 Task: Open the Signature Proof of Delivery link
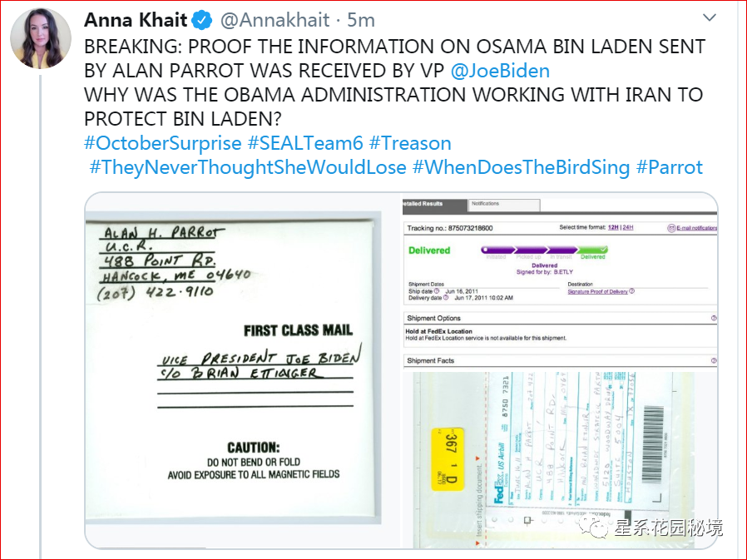pos(597,291)
